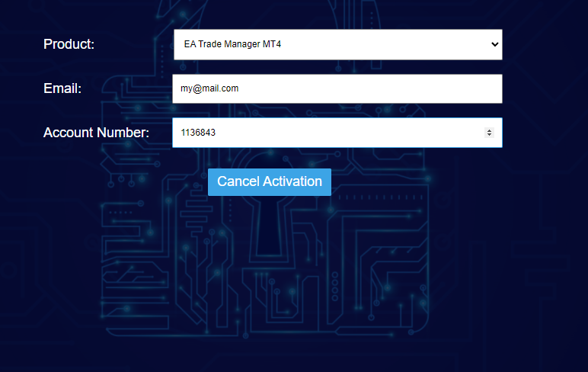Place cursor in empty area of Email field
Viewport: 588px width, 372px height.
381,88
